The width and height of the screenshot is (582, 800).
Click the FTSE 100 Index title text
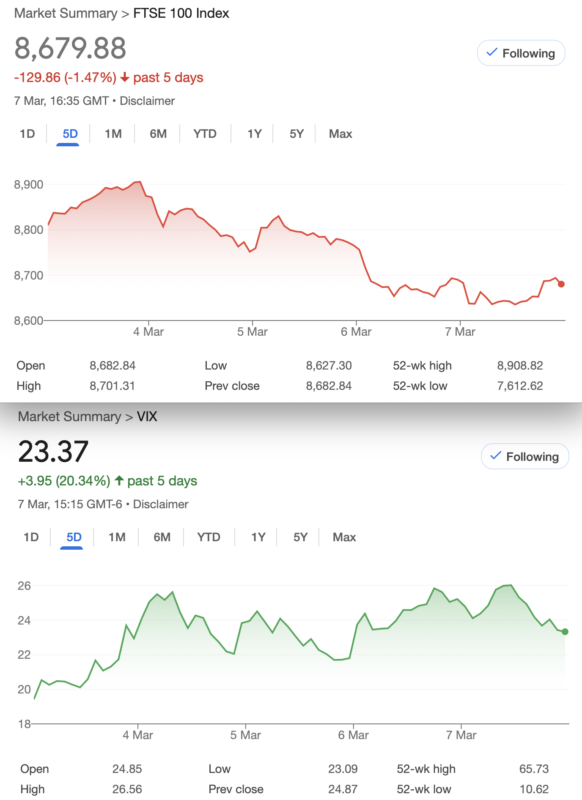point(181,13)
